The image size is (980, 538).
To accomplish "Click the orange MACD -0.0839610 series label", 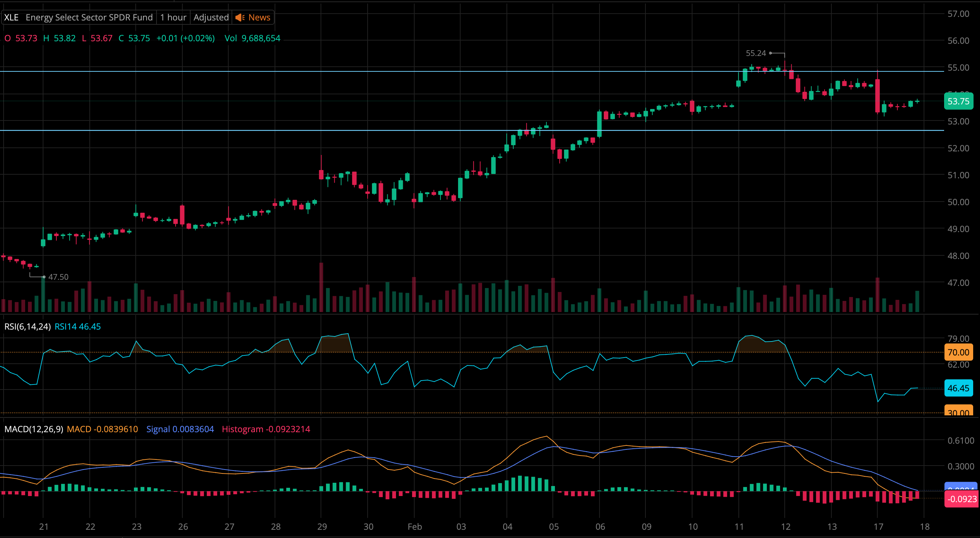I will (x=102, y=429).
